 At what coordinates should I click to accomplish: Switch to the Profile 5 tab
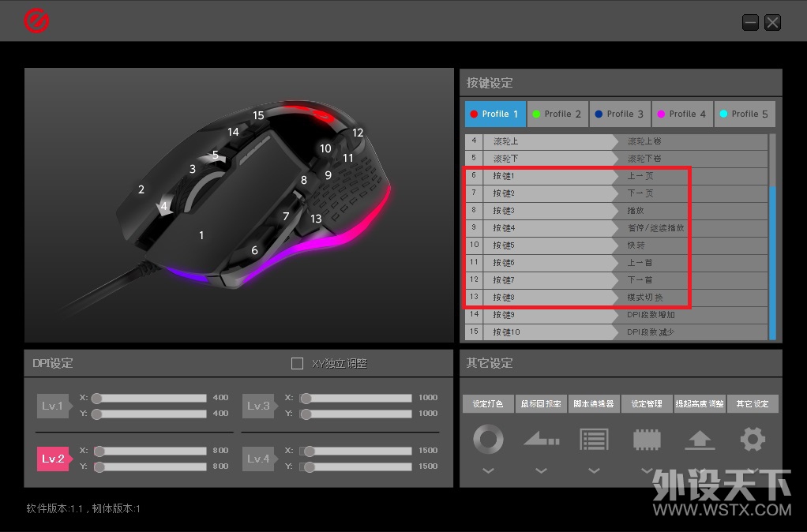click(745, 114)
